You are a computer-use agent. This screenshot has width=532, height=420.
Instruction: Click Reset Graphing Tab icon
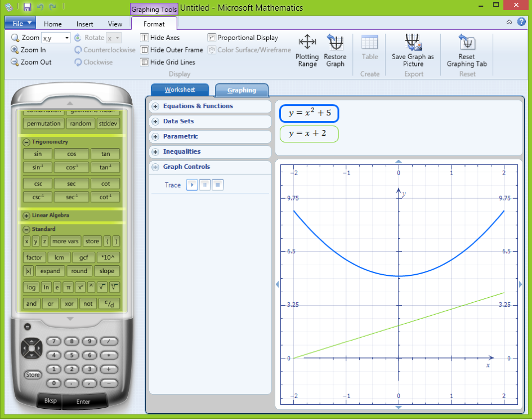(x=467, y=43)
